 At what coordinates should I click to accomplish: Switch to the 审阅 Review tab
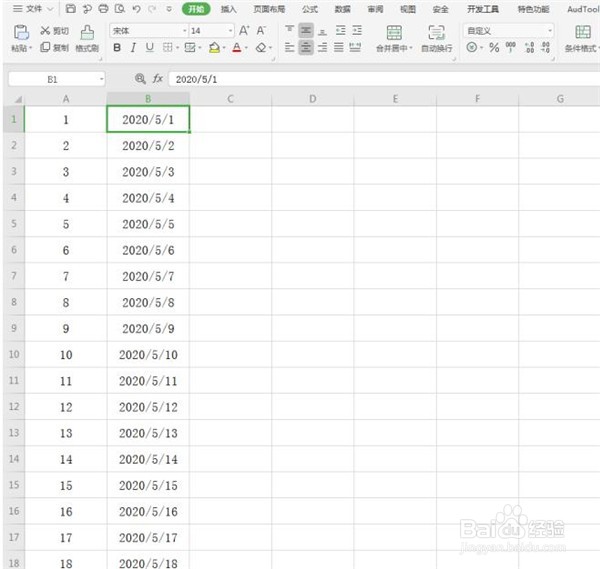tap(375, 9)
